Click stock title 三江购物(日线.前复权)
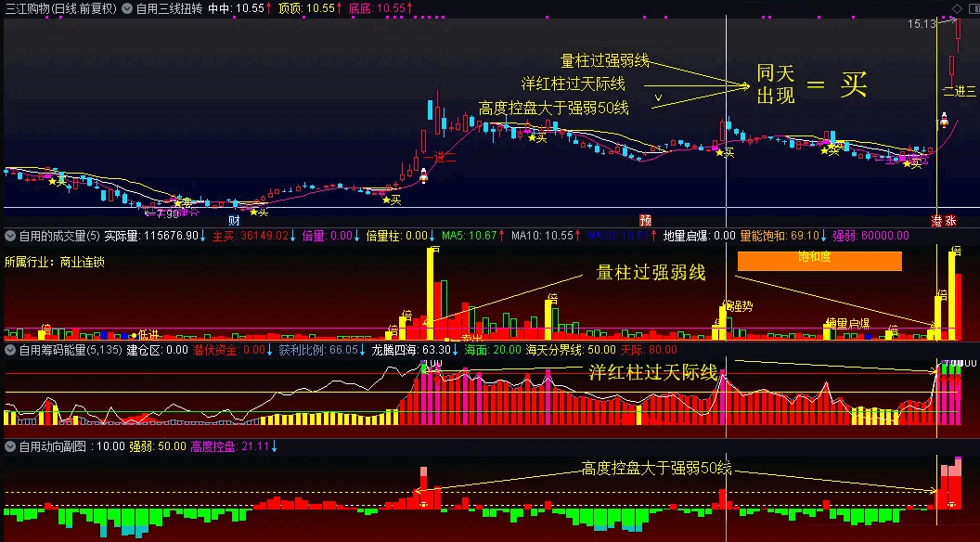 point(61,8)
